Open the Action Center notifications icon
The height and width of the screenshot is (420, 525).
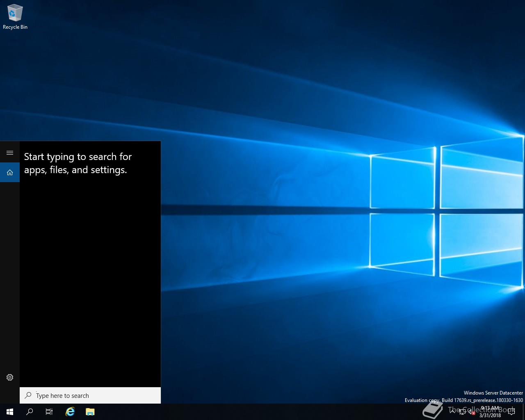pyautogui.click(x=511, y=412)
